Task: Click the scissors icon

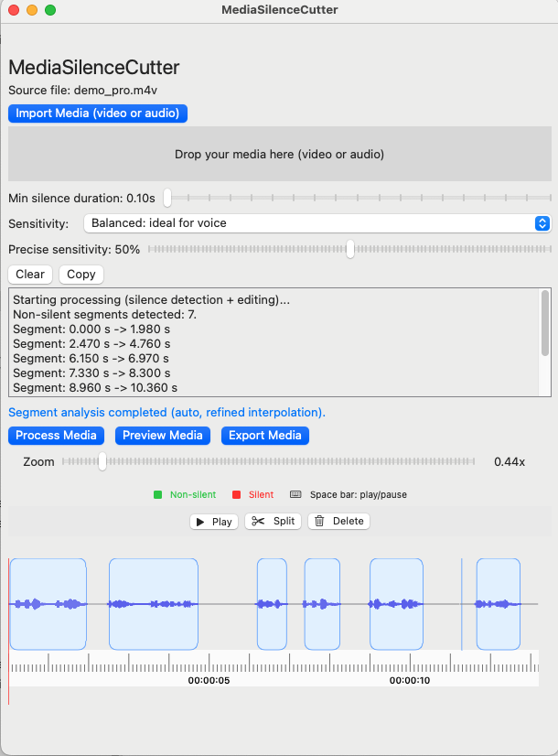Action: pyautogui.click(x=258, y=521)
